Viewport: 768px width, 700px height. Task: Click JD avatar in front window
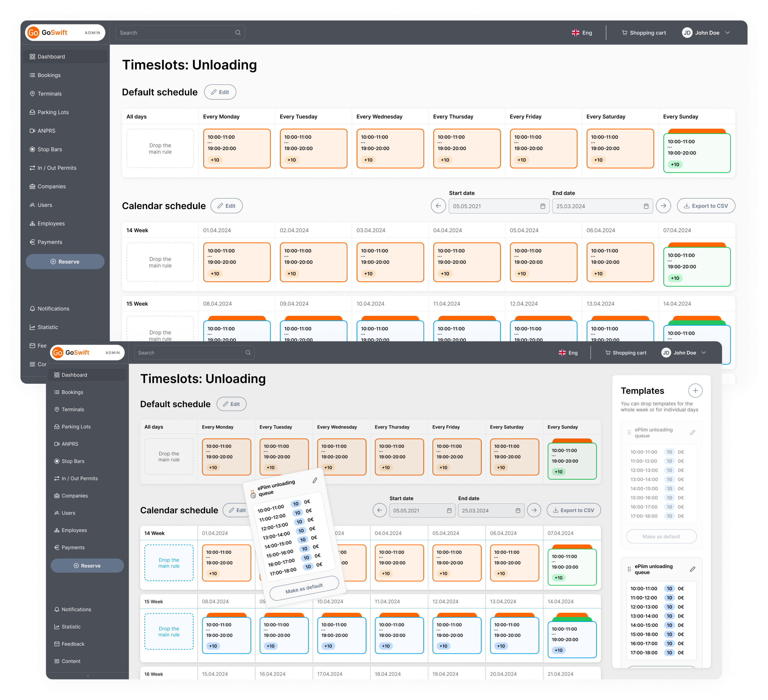666,352
